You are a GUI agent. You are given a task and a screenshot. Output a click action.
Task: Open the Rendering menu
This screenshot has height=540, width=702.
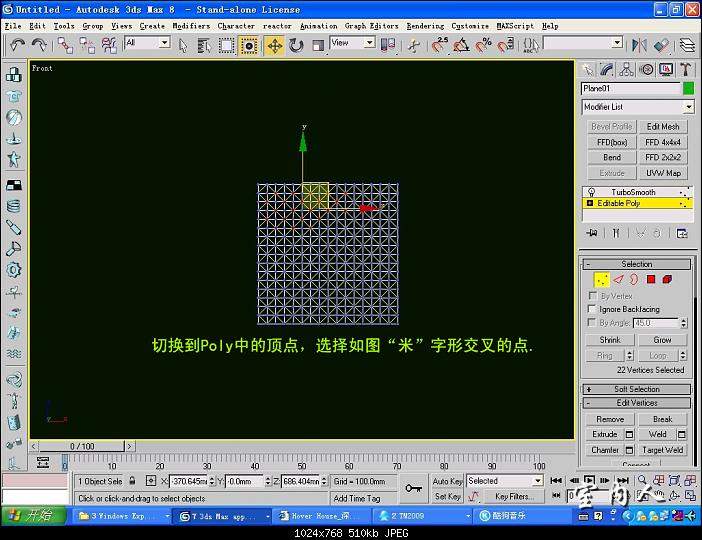(x=425, y=26)
